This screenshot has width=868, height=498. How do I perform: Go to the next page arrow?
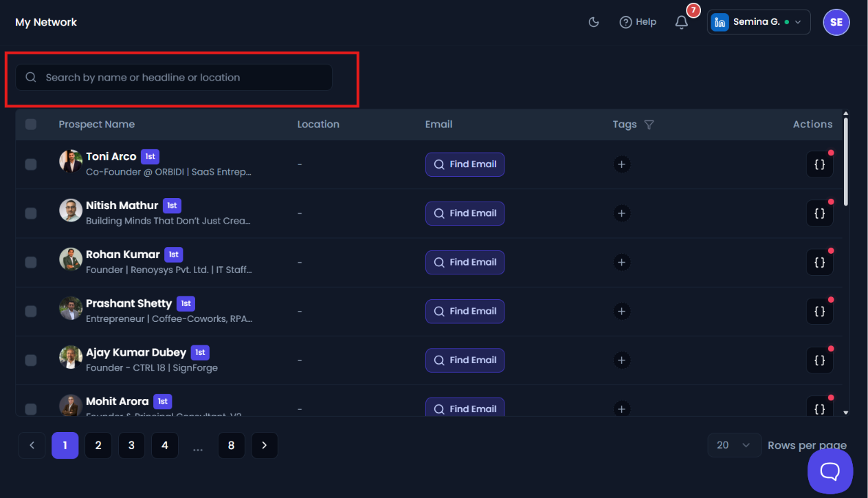point(265,445)
